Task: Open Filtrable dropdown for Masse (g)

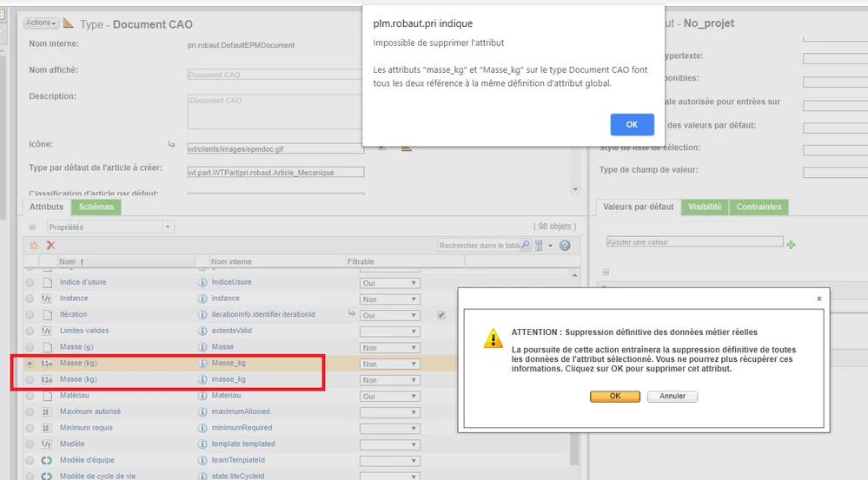Action: pyautogui.click(x=390, y=348)
